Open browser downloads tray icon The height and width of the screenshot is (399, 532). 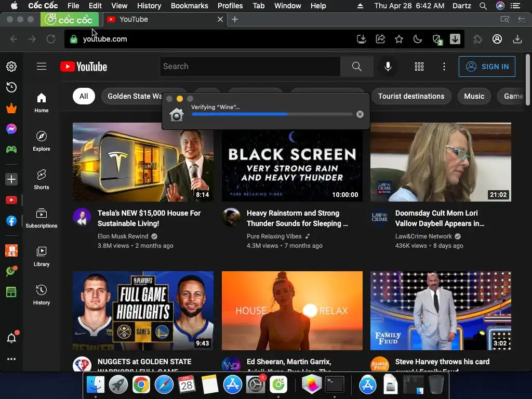[517, 39]
